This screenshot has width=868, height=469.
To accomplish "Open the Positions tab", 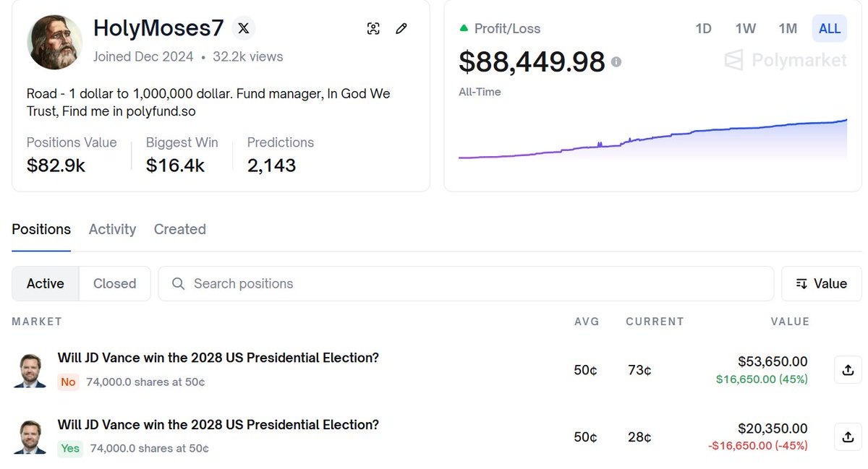I will (x=41, y=229).
